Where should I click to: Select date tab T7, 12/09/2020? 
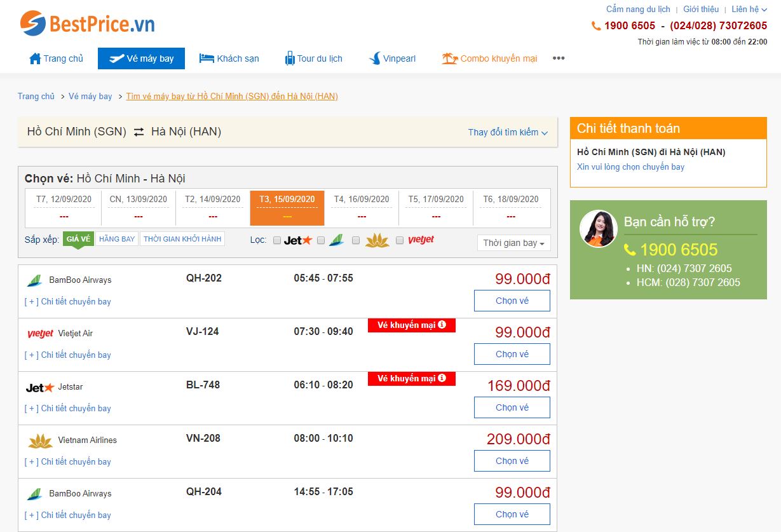pyautogui.click(x=64, y=207)
